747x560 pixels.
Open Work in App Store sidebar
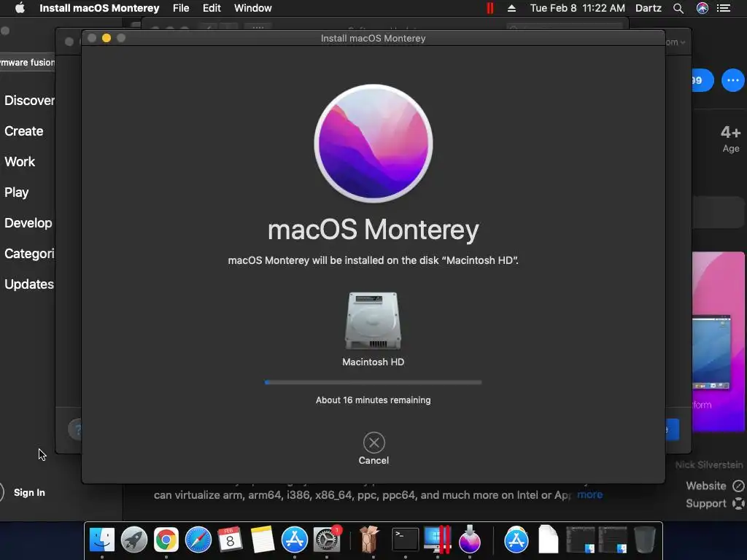click(20, 161)
